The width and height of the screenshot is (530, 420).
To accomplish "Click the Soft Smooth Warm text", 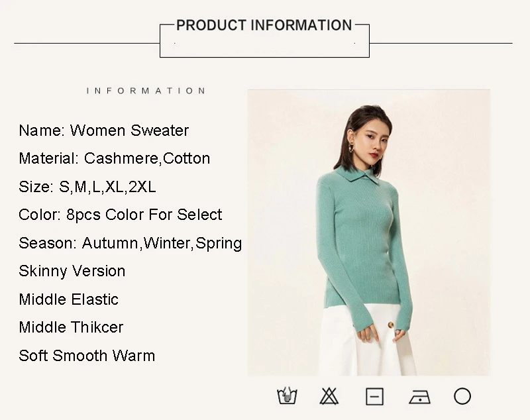I will tap(87, 356).
